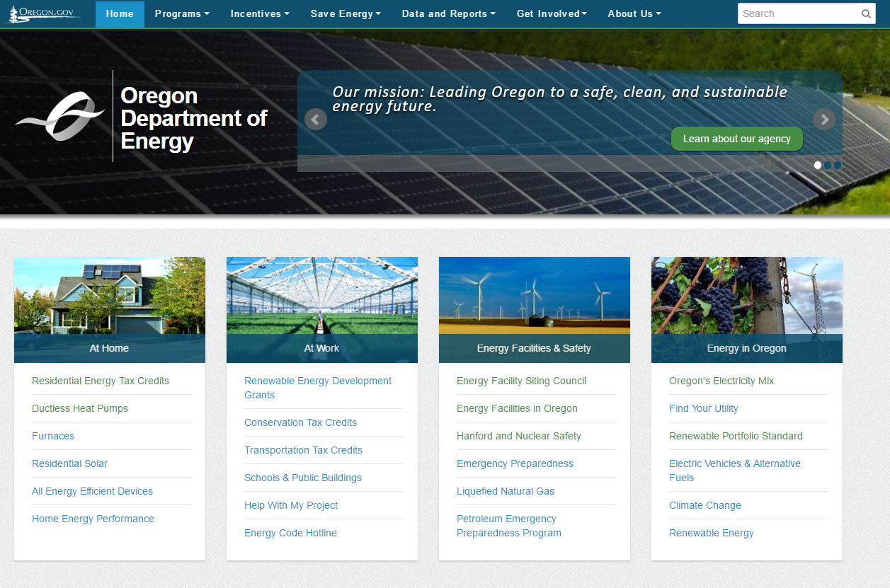Open Electric Vehicles & Alternative Fuels link
The width and height of the screenshot is (890, 588).
click(x=735, y=471)
